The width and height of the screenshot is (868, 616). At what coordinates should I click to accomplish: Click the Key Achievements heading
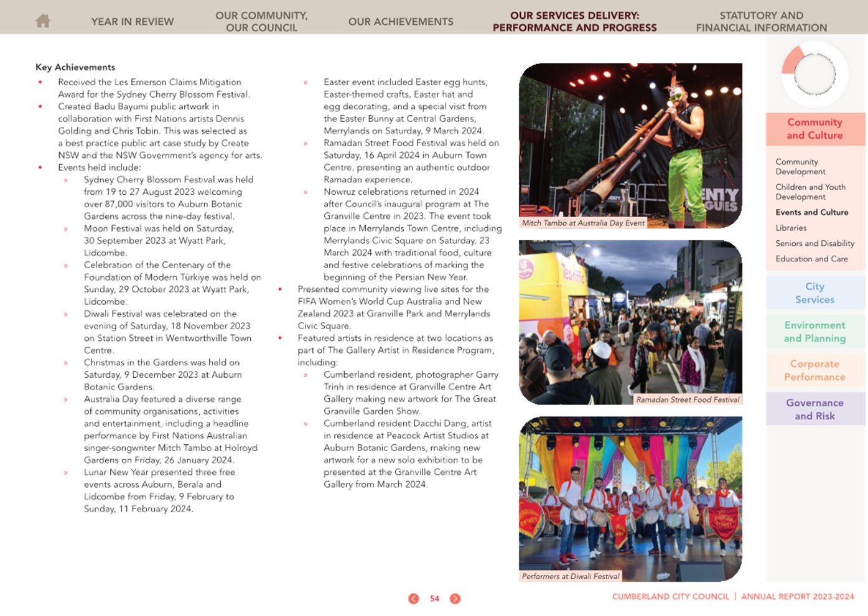75,67
